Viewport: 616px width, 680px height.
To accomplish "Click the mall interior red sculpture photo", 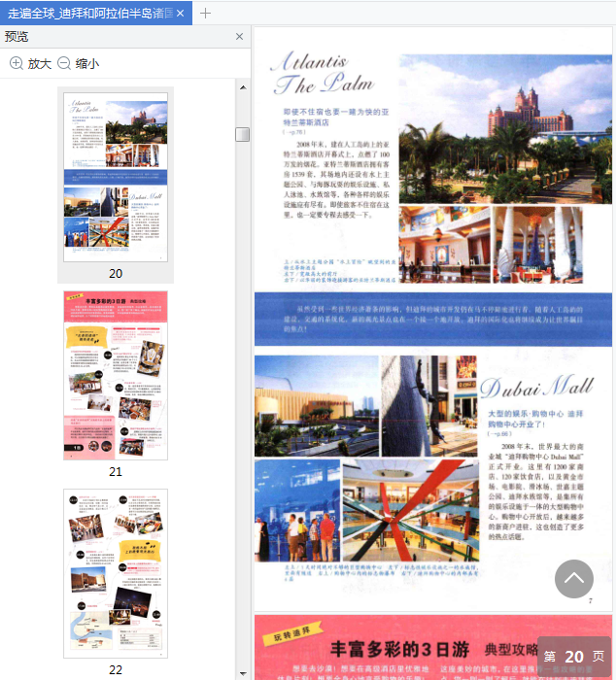I will (x=411, y=511).
